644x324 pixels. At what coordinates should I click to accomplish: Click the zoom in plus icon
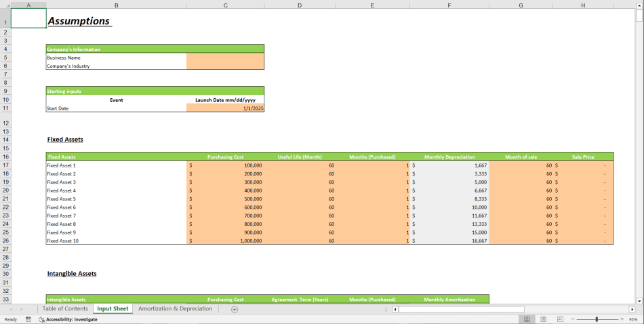click(x=622, y=319)
